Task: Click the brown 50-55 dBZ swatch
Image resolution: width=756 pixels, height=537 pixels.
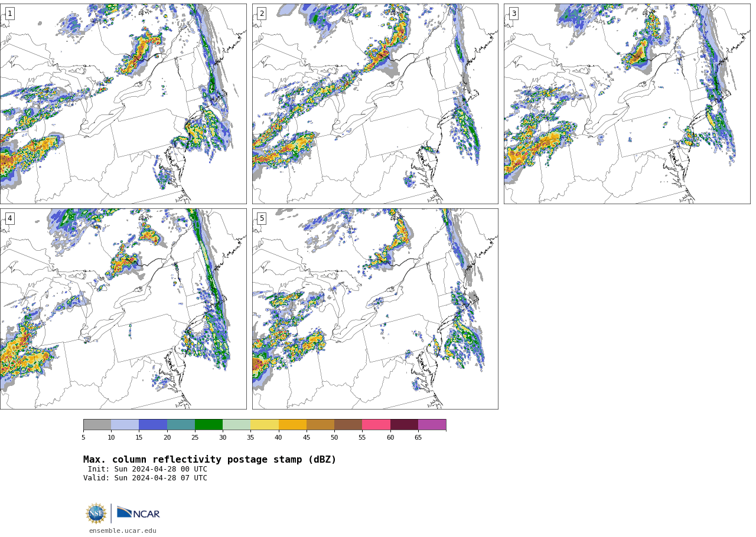Action: (x=348, y=425)
